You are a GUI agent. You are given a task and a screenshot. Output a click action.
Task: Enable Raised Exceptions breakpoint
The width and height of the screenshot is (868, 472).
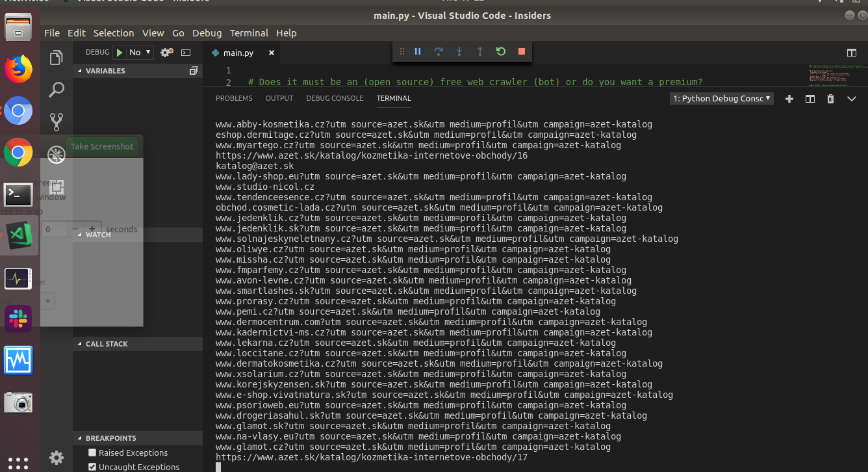click(92, 452)
